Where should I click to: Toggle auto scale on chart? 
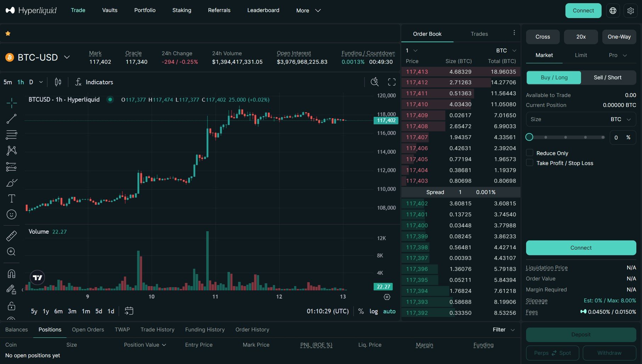click(x=389, y=311)
